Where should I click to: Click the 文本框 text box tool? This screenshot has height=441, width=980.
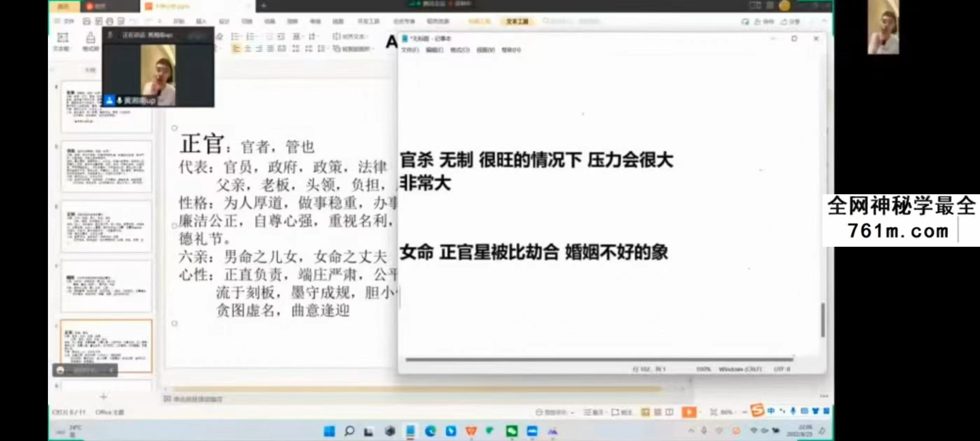pyautogui.click(x=62, y=41)
